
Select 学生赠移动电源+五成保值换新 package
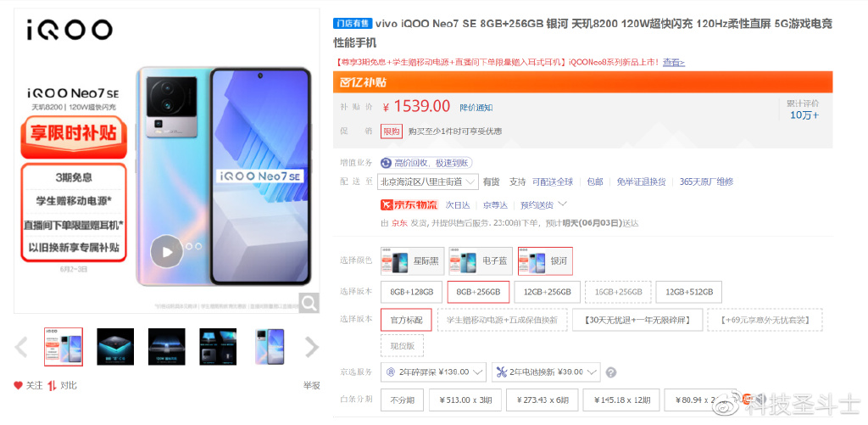(x=502, y=320)
